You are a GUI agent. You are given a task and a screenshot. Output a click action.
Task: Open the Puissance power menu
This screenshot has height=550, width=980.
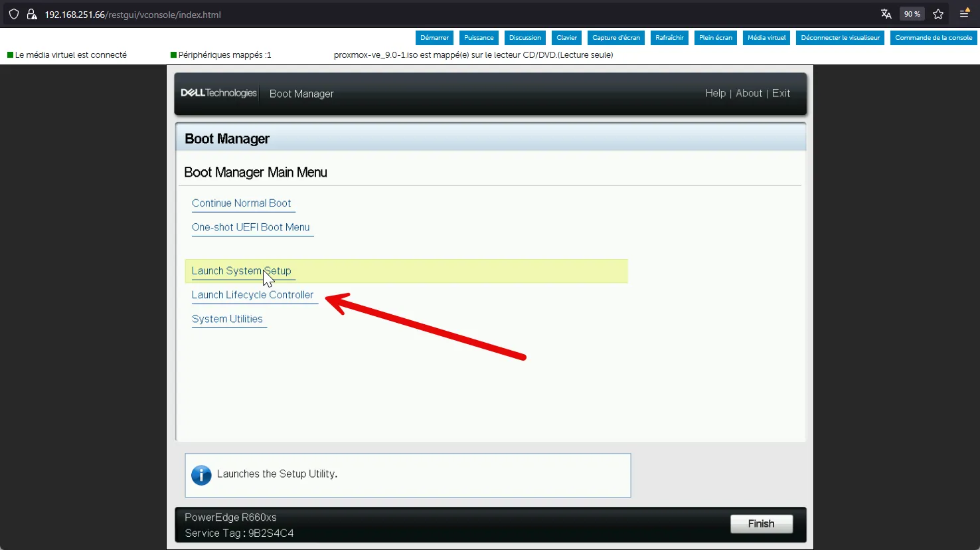pos(479,38)
